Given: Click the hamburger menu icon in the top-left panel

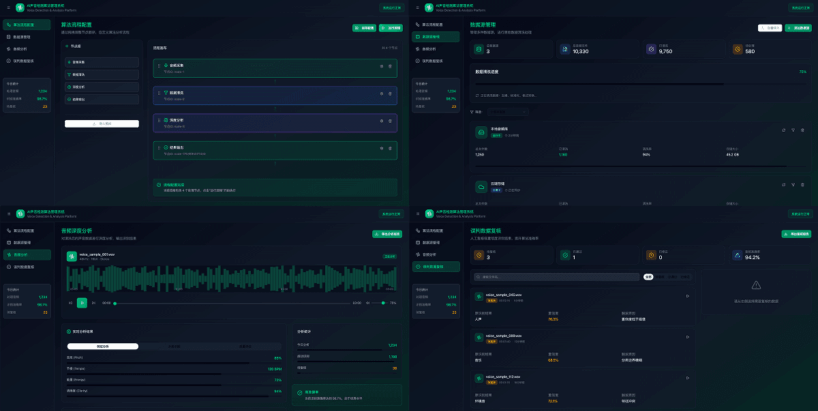Looking at the screenshot, I should point(9,7).
